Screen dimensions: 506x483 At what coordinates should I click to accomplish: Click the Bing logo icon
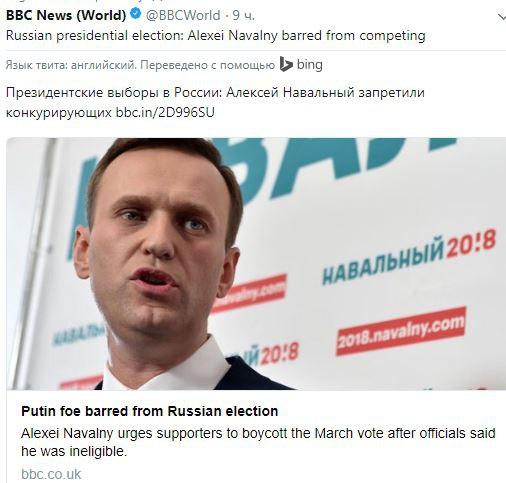point(286,64)
